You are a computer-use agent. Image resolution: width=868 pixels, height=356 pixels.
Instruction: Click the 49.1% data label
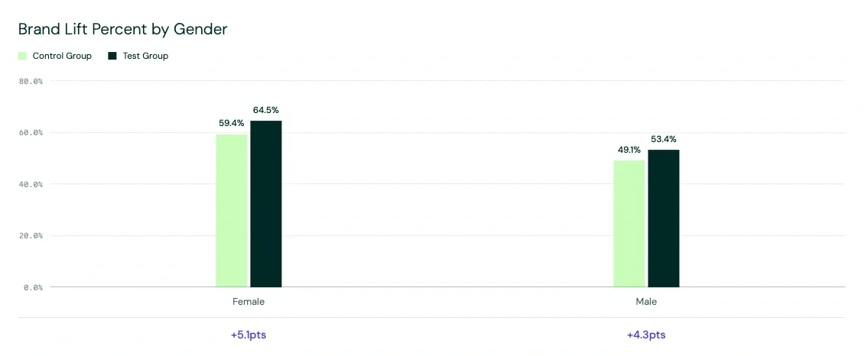[629, 150]
